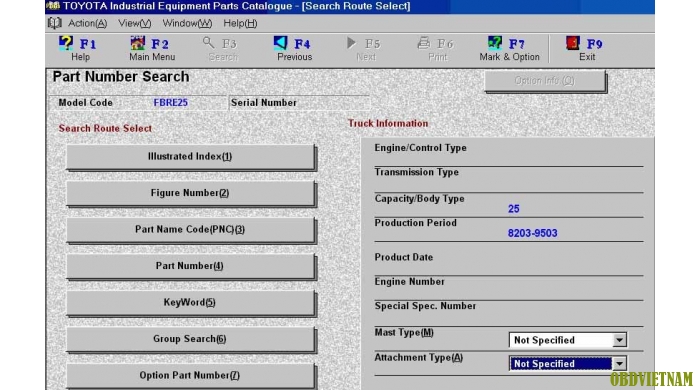Click the Search Route Select heading
Image resolution: width=700 pixels, height=390 pixels.
coord(105,129)
